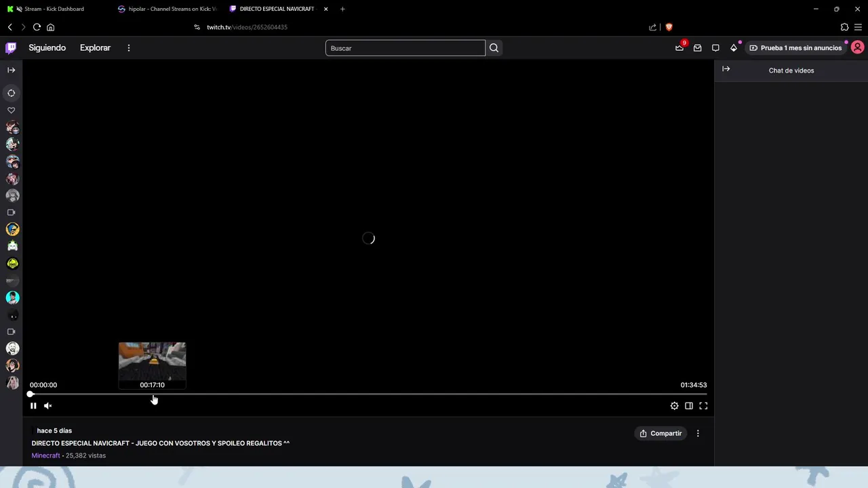Open the teal-background channel avatar in the sidebar

12,298
